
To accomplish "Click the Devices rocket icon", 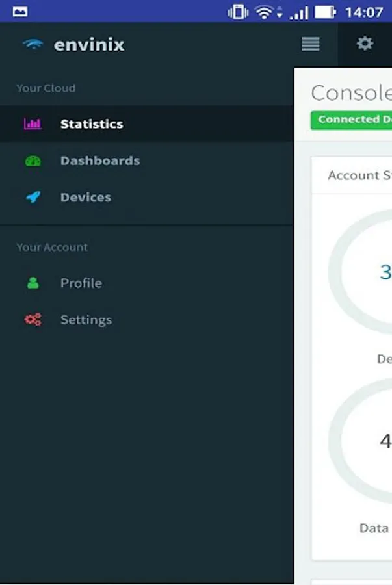I will pyautogui.click(x=33, y=198).
